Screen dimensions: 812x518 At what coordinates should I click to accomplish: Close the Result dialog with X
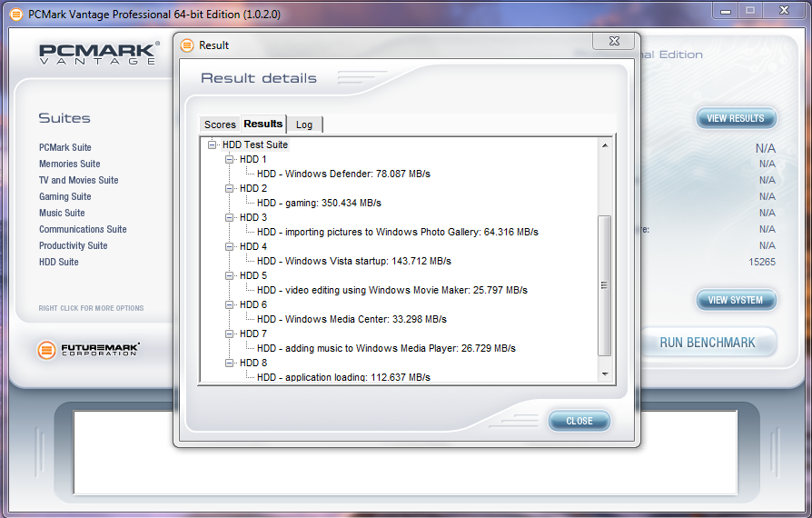pyautogui.click(x=614, y=41)
